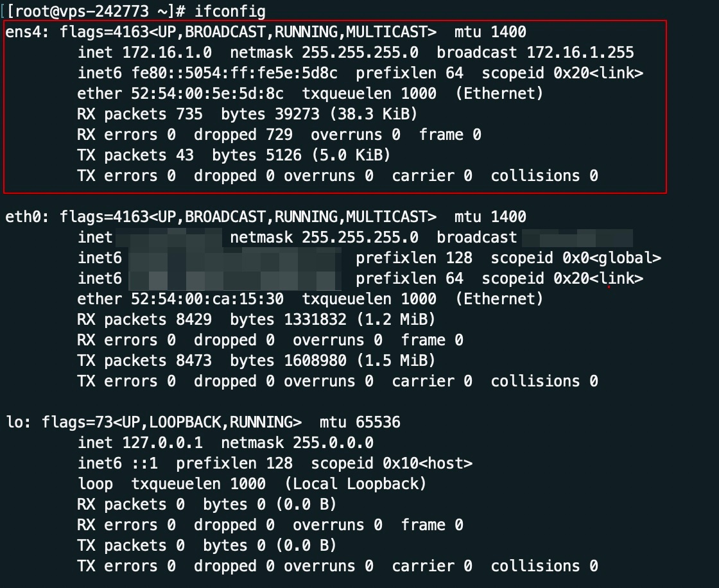Viewport: 719px width, 588px height.
Task: Click eth0 MAC address 52:54:00:ca:15:30
Action: click(x=207, y=299)
